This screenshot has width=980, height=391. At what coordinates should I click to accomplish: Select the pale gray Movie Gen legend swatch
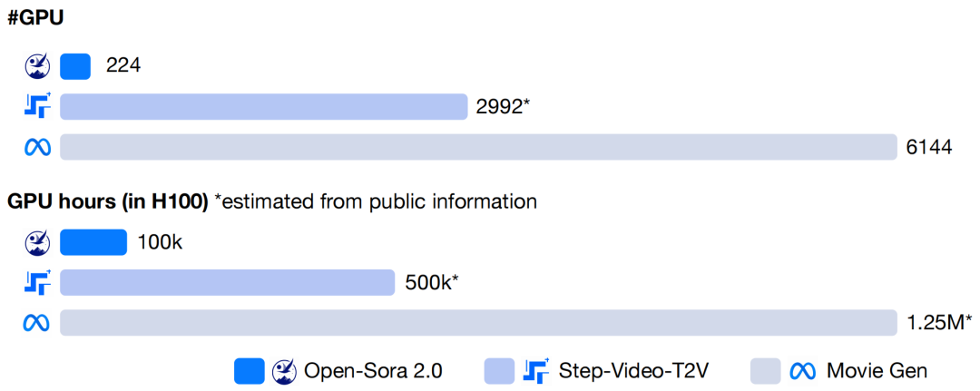pos(766,371)
